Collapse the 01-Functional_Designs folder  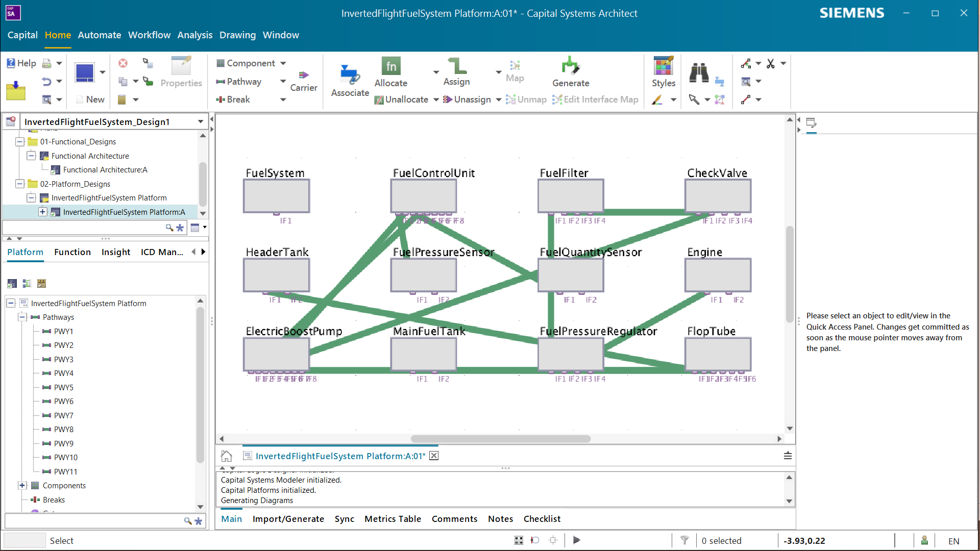tap(20, 141)
